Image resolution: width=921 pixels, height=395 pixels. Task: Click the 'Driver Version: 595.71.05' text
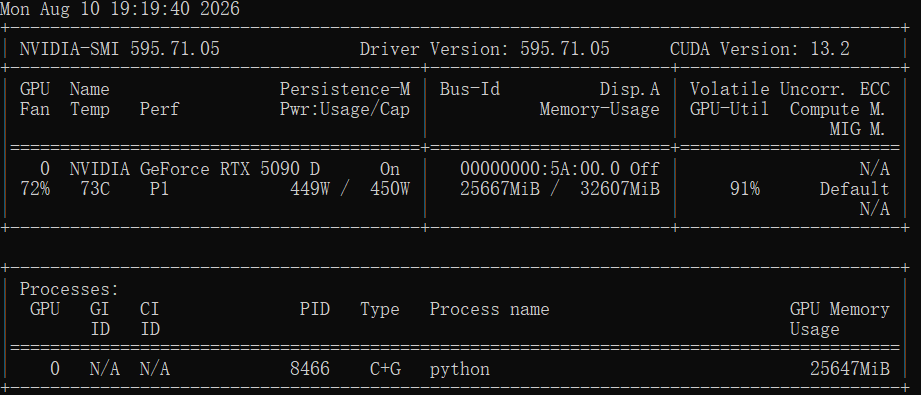[x=485, y=49]
